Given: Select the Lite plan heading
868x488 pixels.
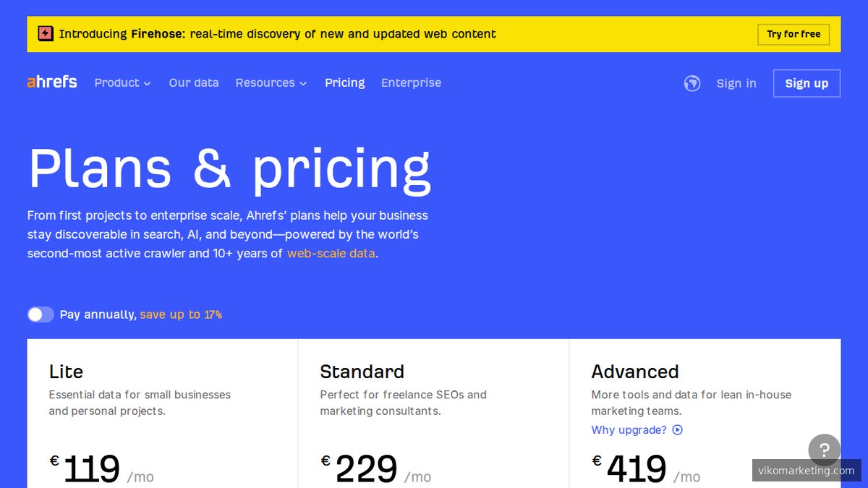Looking at the screenshot, I should pyautogui.click(x=66, y=372).
